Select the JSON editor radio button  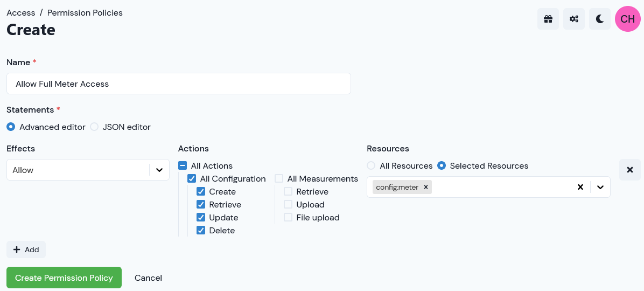(x=94, y=127)
